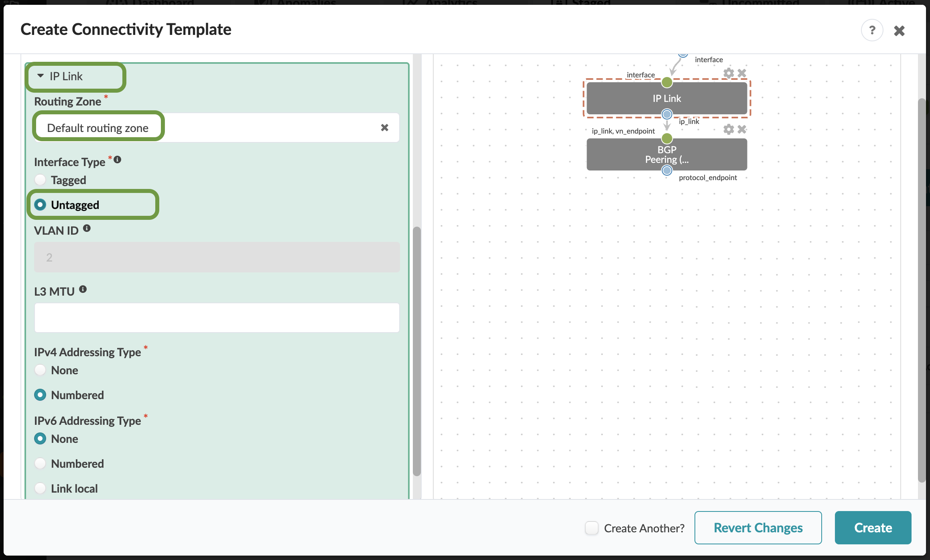This screenshot has height=560, width=930.
Task: Select the BGP Peering node on canvas
Action: [x=667, y=154]
